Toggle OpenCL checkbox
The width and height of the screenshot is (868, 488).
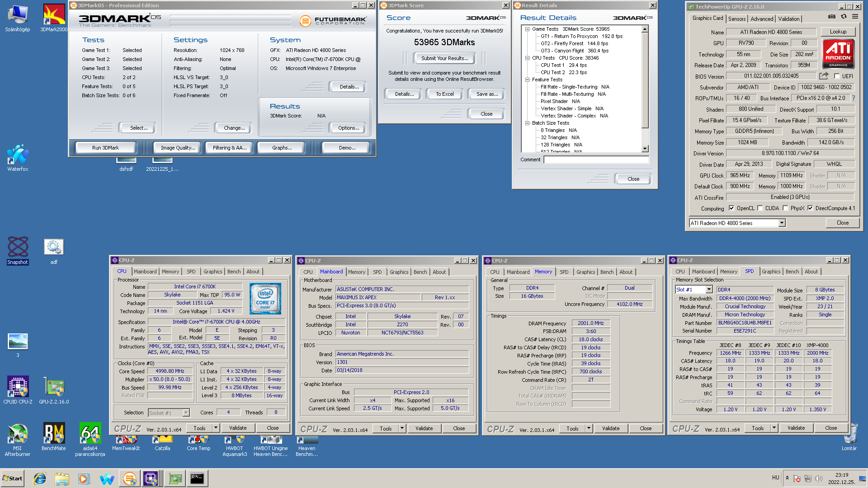pyautogui.click(x=731, y=208)
